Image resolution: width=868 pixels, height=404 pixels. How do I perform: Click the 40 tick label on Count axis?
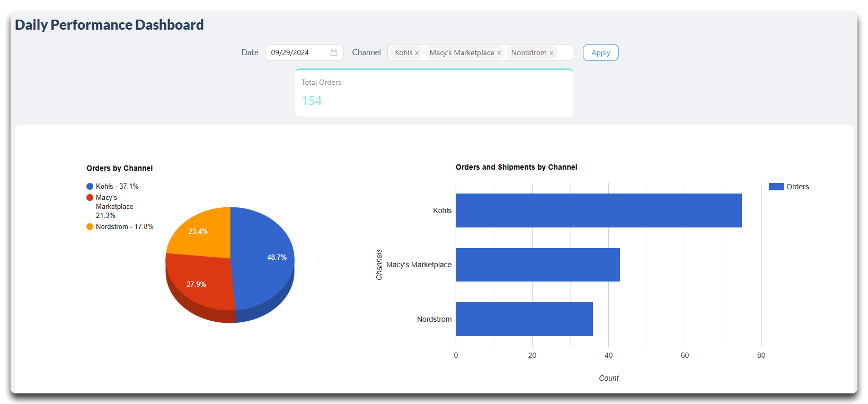608,355
